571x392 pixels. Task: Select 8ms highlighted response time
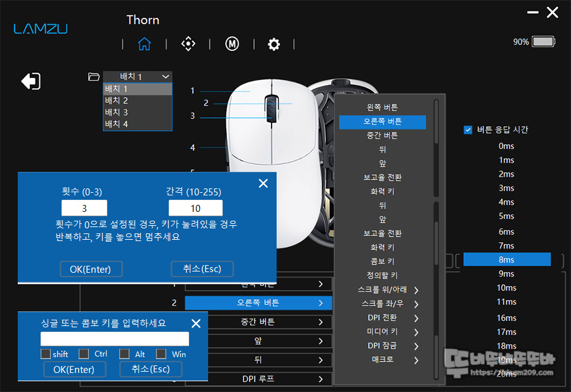click(x=506, y=259)
